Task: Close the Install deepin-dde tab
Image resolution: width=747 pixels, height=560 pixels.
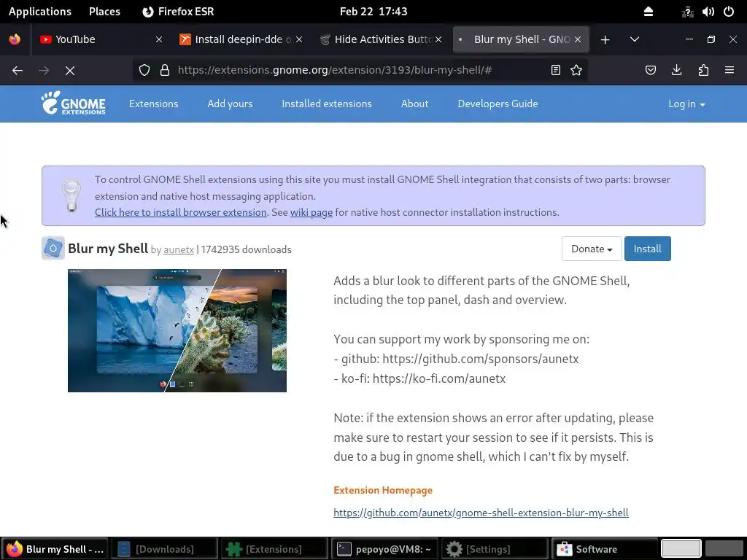Action: tap(299, 39)
